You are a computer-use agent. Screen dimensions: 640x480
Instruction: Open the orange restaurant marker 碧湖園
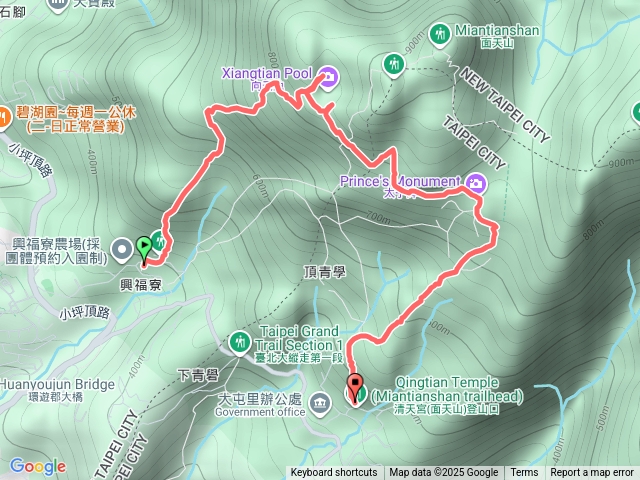4,118
